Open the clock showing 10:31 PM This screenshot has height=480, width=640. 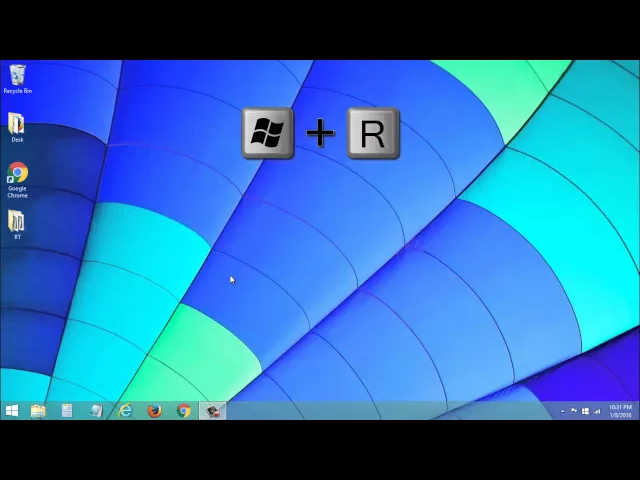click(x=620, y=410)
